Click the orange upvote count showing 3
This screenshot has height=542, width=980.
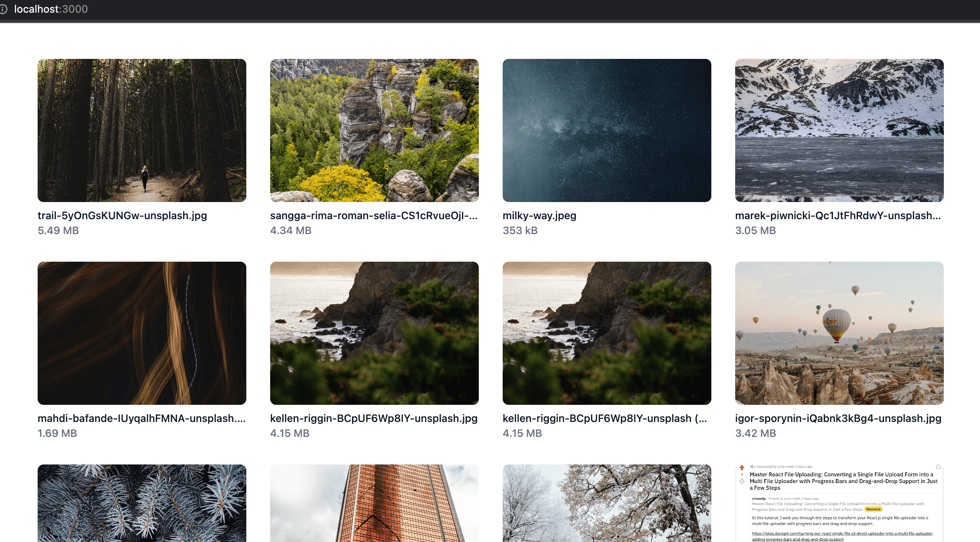[x=742, y=474]
